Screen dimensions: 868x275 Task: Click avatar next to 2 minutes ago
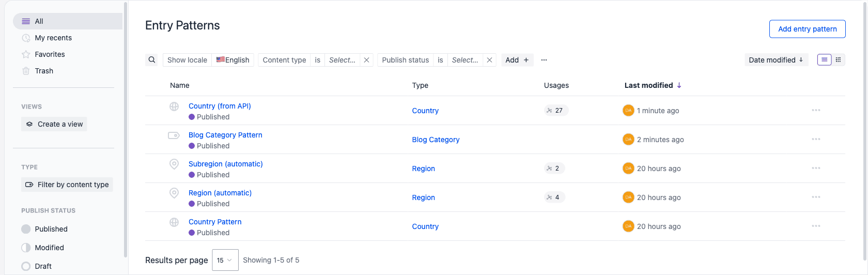click(628, 139)
